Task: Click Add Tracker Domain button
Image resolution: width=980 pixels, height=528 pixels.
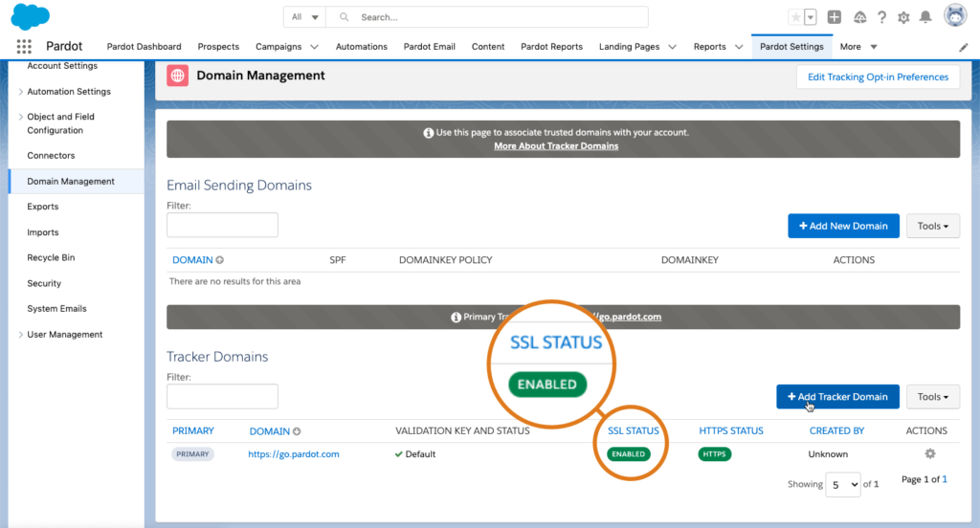Action: (837, 397)
